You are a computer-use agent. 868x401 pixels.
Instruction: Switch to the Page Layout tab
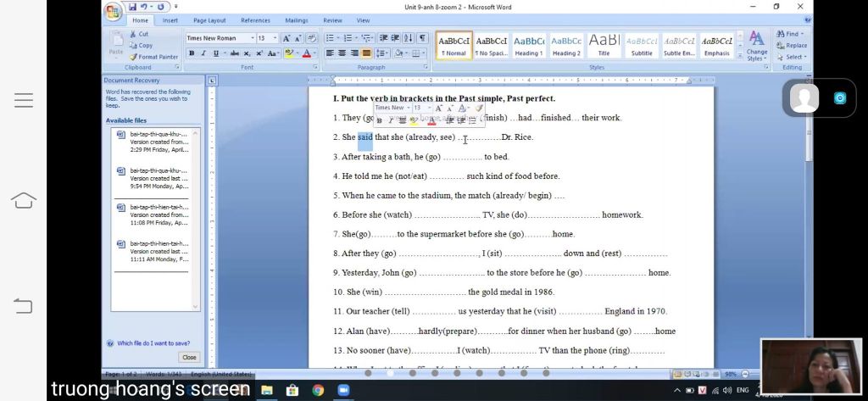[209, 20]
